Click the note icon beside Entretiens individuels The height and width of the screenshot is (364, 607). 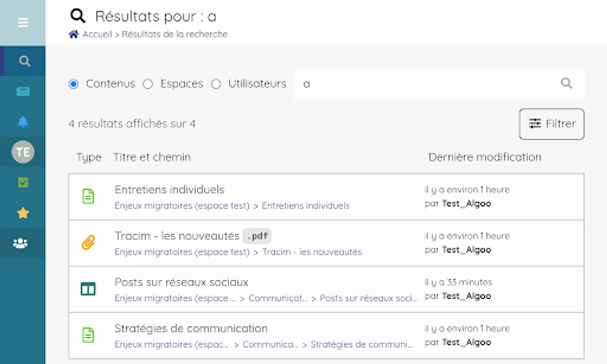tap(88, 196)
